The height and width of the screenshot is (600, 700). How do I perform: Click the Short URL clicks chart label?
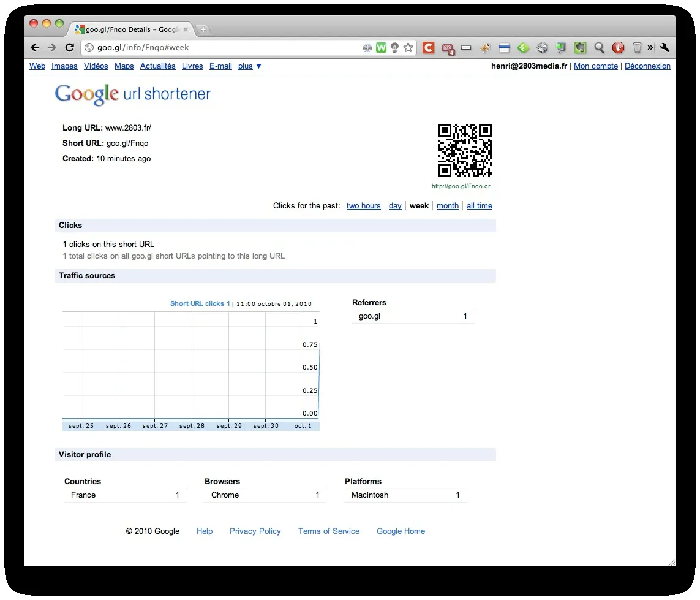pos(200,303)
